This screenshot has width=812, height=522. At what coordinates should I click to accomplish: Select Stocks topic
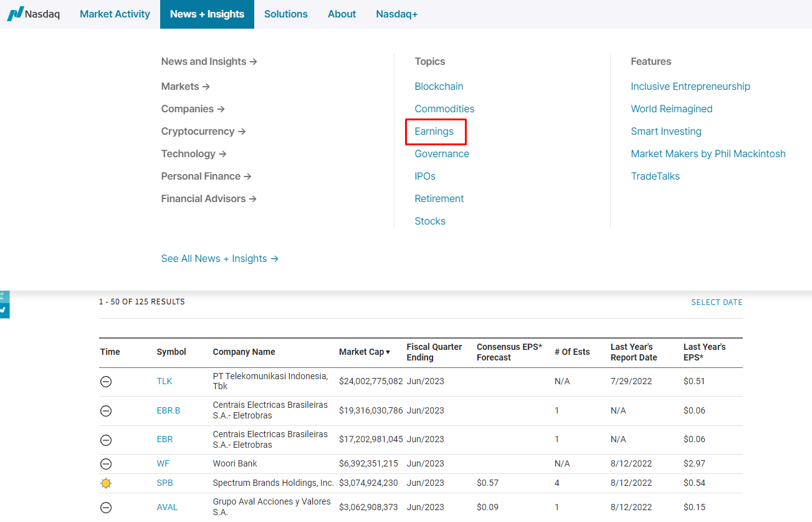pos(430,221)
